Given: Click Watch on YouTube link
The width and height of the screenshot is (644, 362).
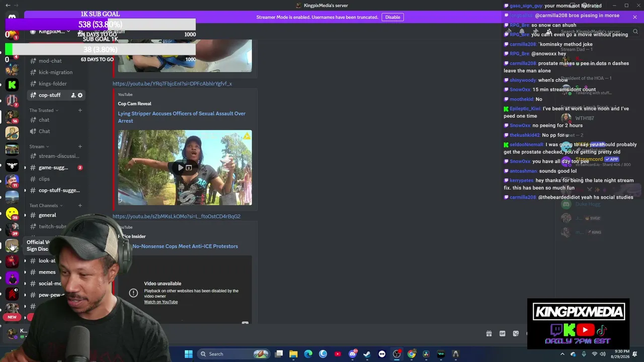Looking at the screenshot, I should tap(161, 302).
